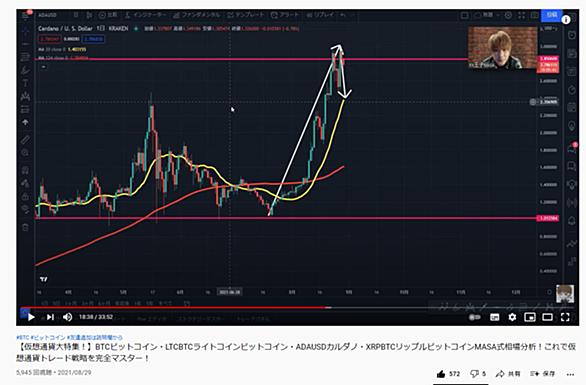Open the ファンダメンタル fundamentals menu
Viewport: 586px width, 385px height.
[x=196, y=15]
